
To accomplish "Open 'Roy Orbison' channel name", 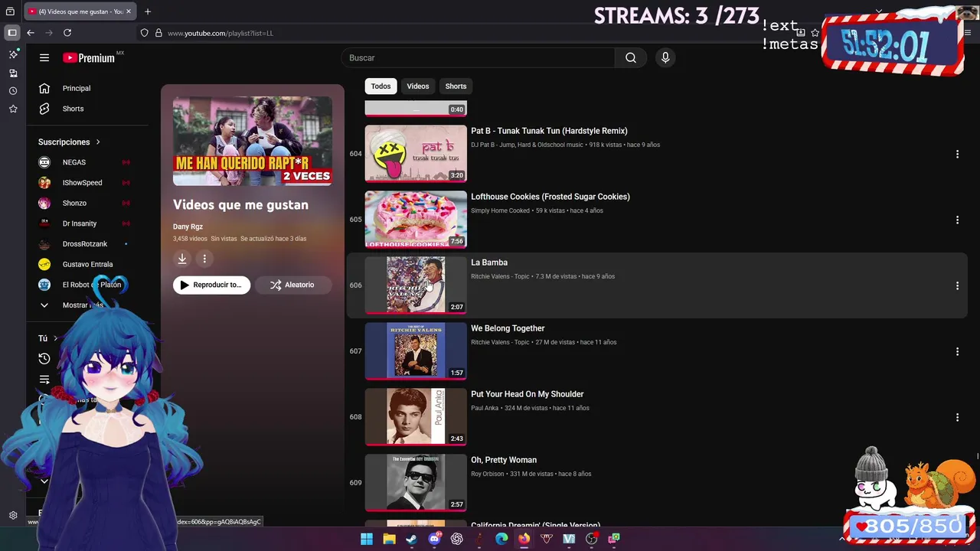I will click(x=488, y=474).
